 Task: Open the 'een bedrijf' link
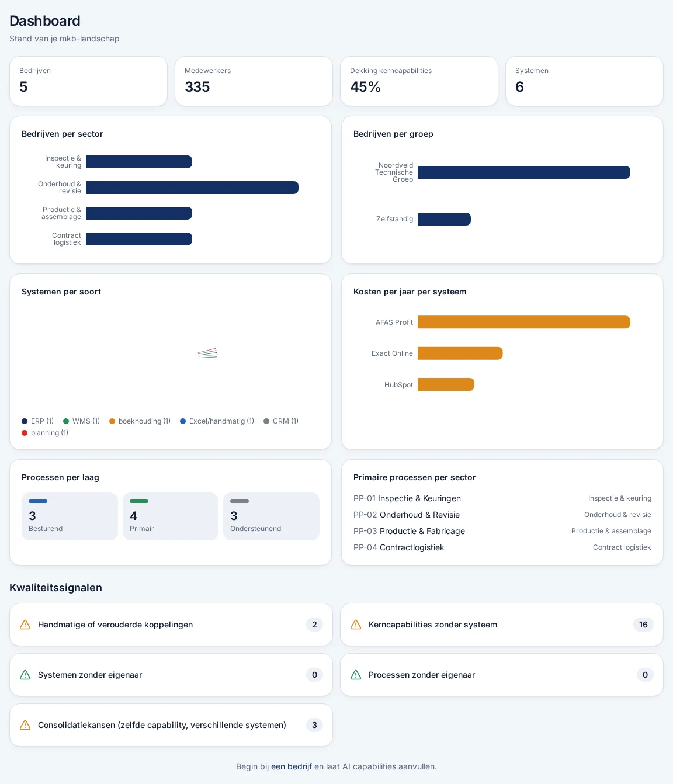point(292,766)
